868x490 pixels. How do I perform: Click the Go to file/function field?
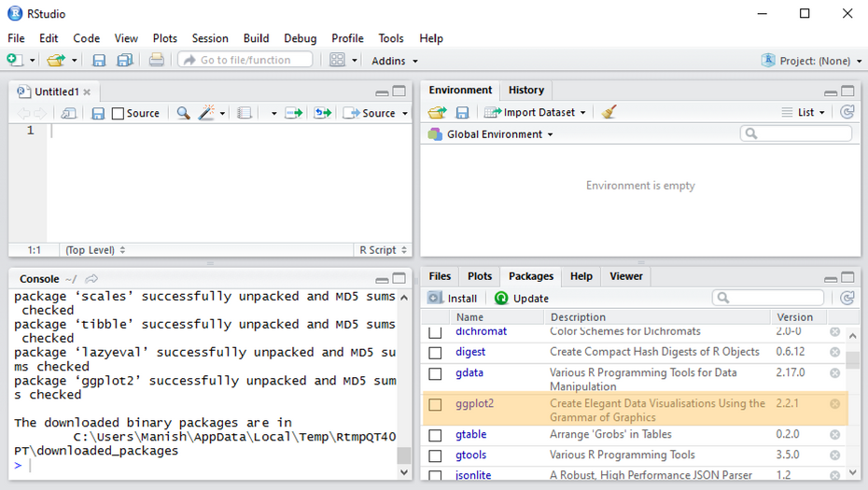245,60
